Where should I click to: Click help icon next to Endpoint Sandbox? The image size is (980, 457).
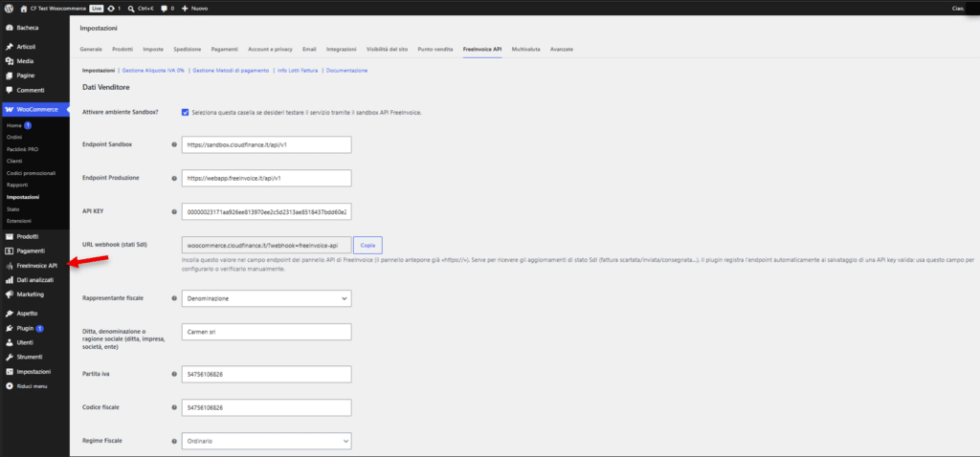(x=174, y=144)
